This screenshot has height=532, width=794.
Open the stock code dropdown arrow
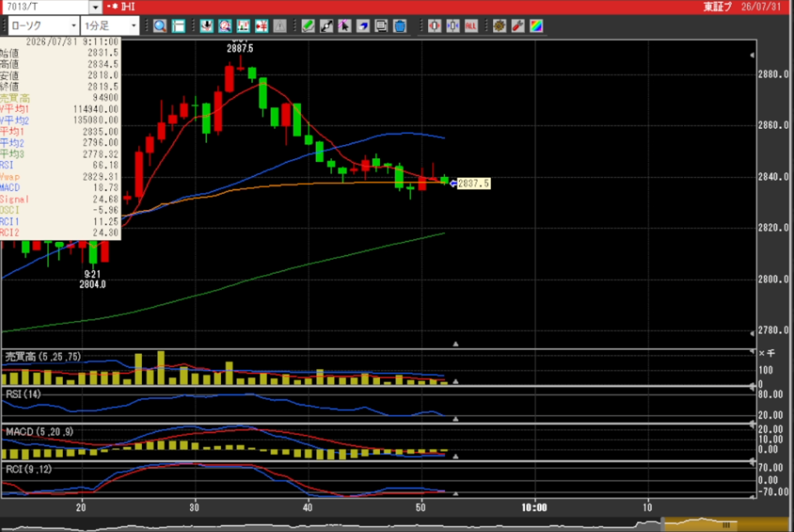(95, 7)
